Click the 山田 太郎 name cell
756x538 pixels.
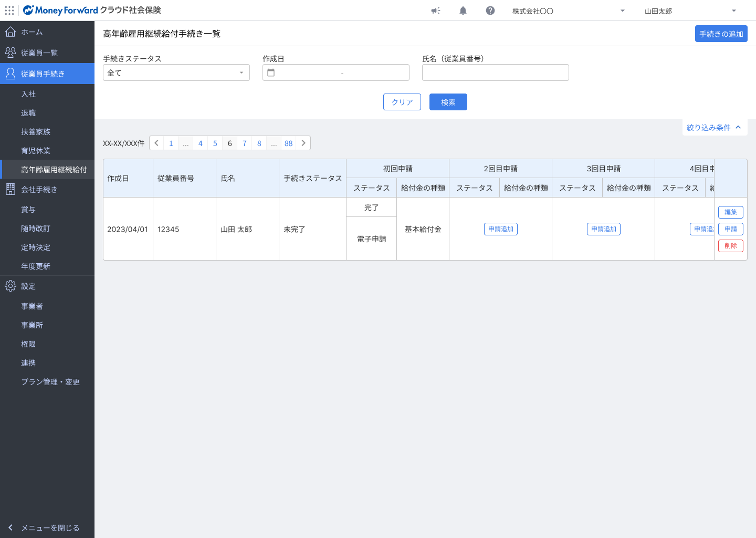pos(247,229)
